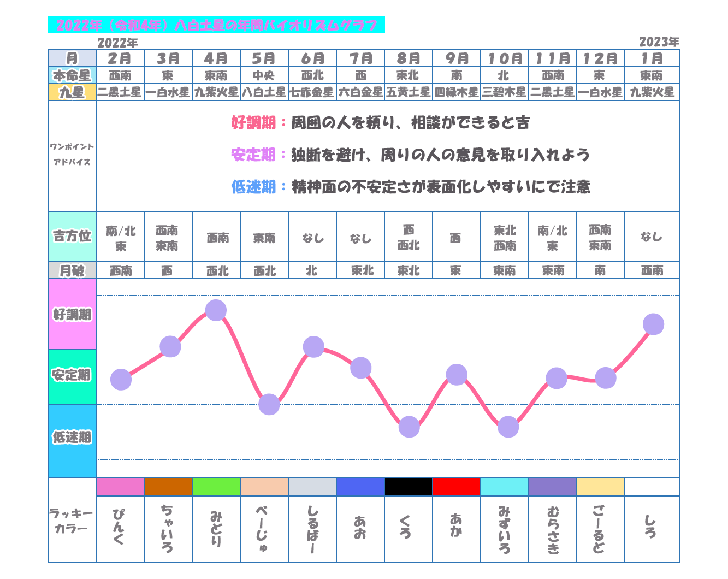Viewport: 728px width, 579px height.
Task: Pick the green swatch for April
Action: (216, 487)
